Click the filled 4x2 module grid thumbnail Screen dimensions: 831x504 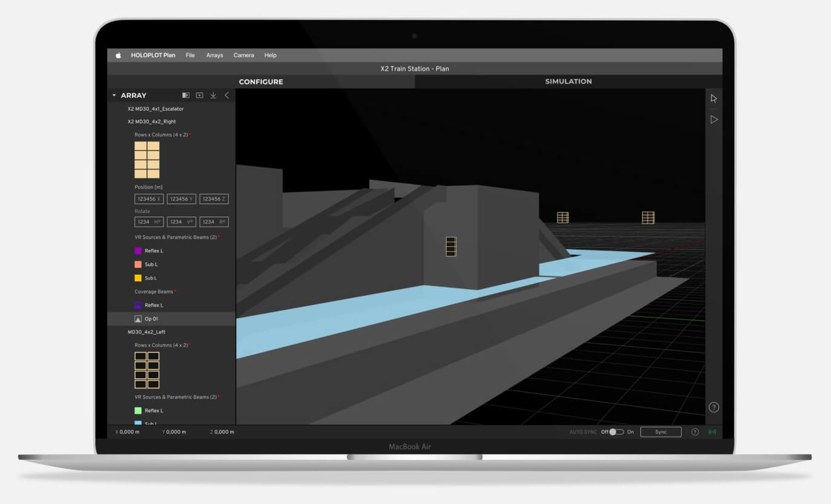click(147, 160)
